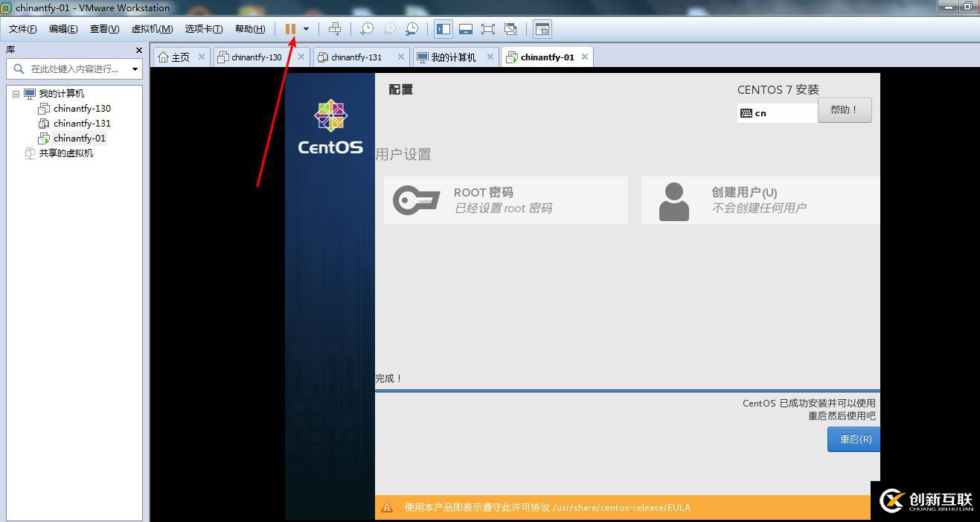The height and width of the screenshot is (522, 980).
Task: Take a snapshot of the virtual machine
Action: (366, 29)
